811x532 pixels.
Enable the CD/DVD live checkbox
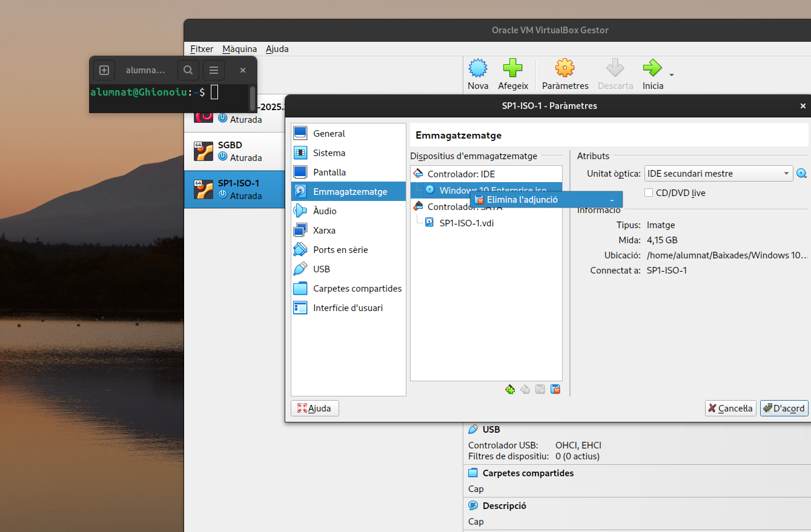(649, 193)
